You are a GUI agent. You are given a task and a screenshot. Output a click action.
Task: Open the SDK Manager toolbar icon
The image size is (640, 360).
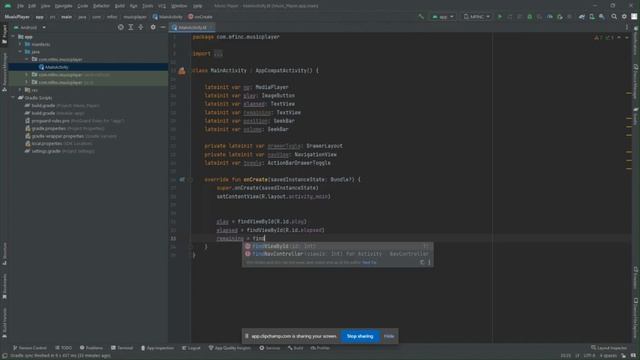pyautogui.click(x=602, y=17)
